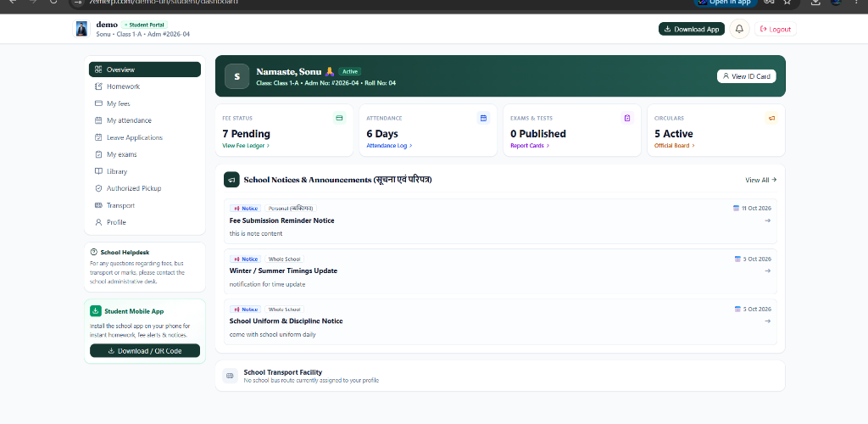Open the Report Cards link
Viewport: 868px width, 424px height.
[x=530, y=146]
